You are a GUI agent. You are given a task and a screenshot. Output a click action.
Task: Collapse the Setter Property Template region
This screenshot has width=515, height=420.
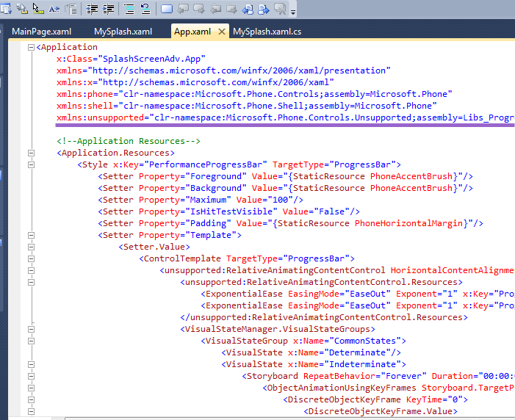[x=31, y=236]
